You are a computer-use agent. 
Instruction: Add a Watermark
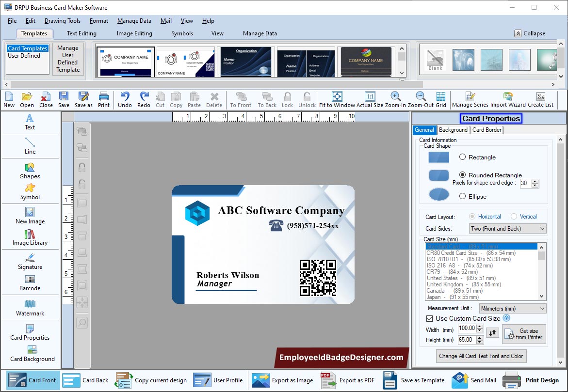pyautogui.click(x=30, y=308)
